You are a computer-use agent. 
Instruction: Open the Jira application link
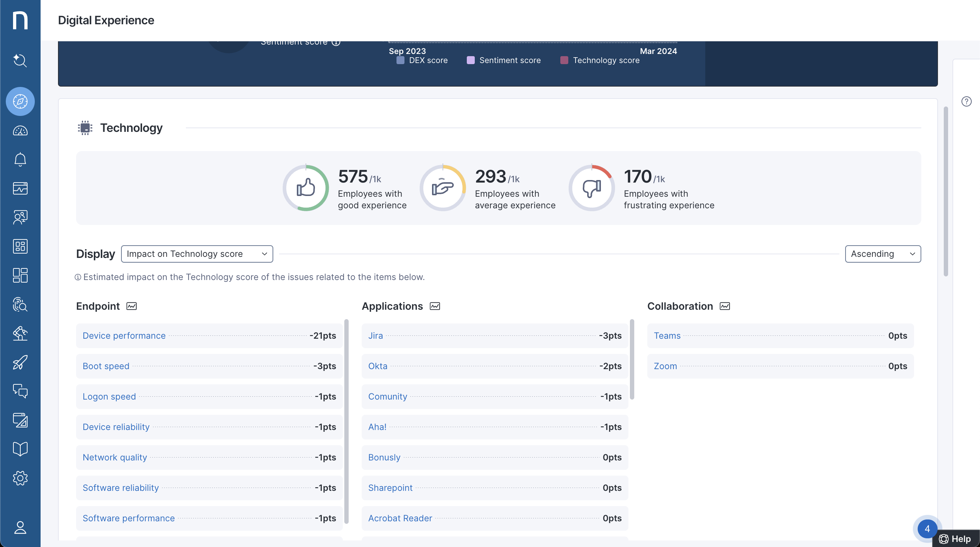[x=375, y=336]
